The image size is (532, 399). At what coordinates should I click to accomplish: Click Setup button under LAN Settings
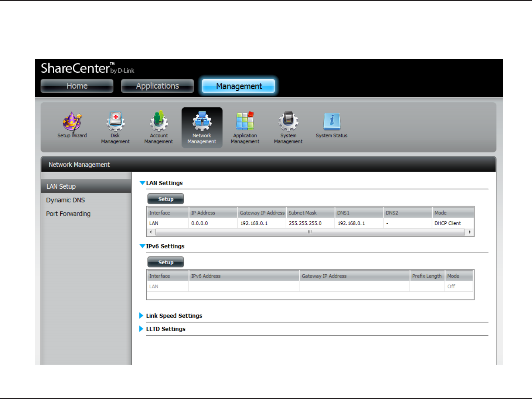point(166,199)
